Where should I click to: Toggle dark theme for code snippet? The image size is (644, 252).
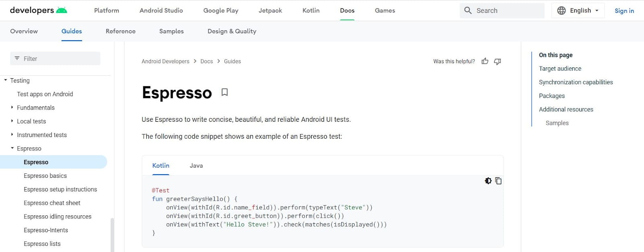pyautogui.click(x=488, y=181)
